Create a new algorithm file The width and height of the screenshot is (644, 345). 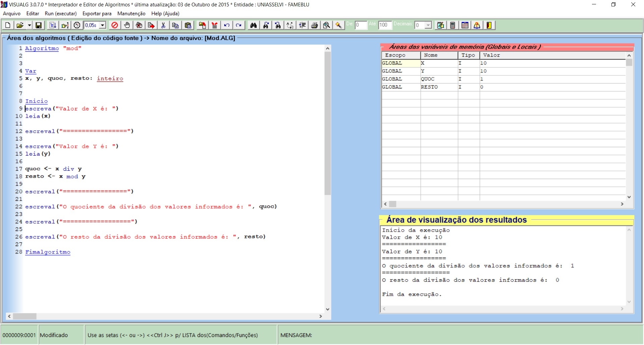[8, 25]
